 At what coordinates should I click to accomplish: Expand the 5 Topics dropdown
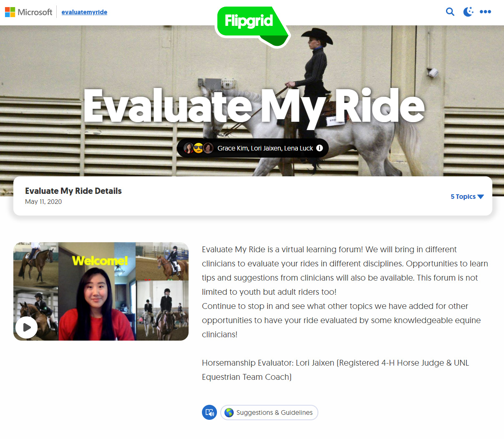[463, 196]
